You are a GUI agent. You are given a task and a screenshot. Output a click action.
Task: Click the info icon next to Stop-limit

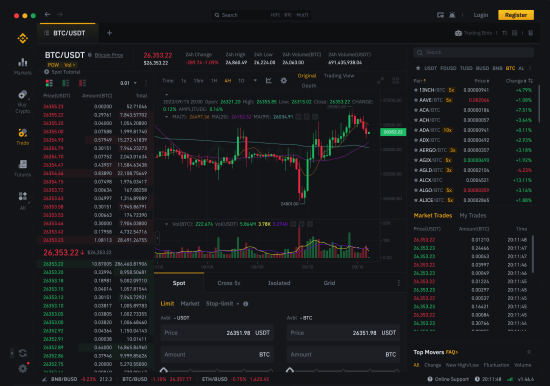246,304
